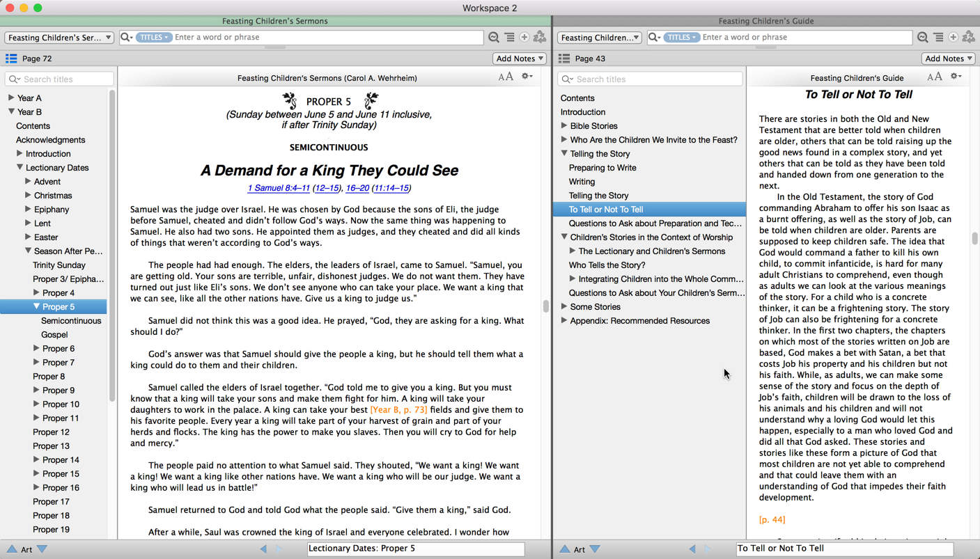Image resolution: width=980 pixels, height=559 pixels.
Task: Collapse Year B in contents tree
Action: point(10,112)
